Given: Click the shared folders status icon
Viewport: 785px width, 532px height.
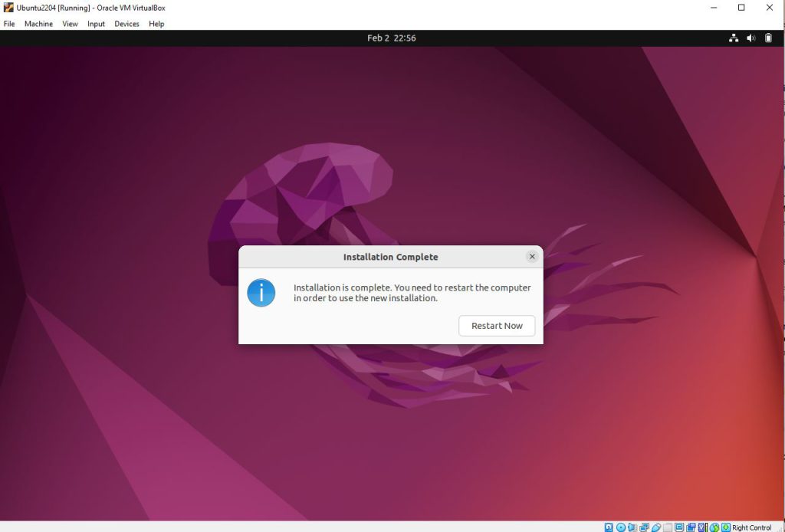Looking at the screenshot, I should [668, 527].
